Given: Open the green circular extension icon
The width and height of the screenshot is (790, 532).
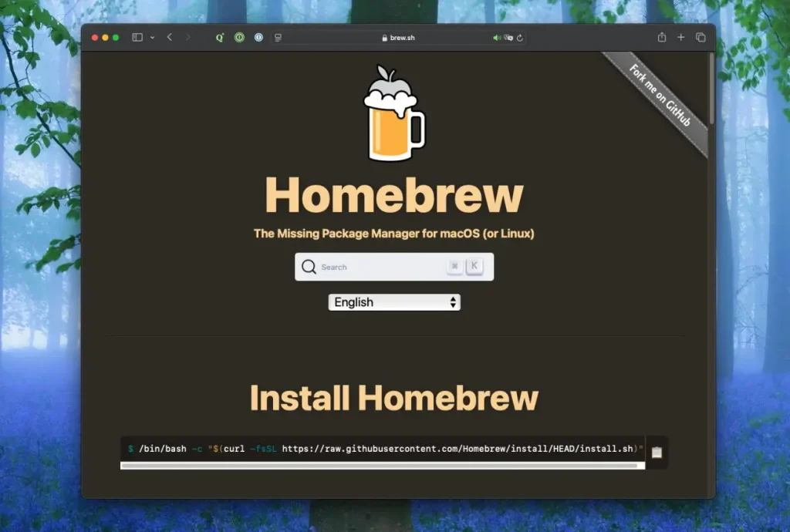Looking at the screenshot, I should click(239, 37).
